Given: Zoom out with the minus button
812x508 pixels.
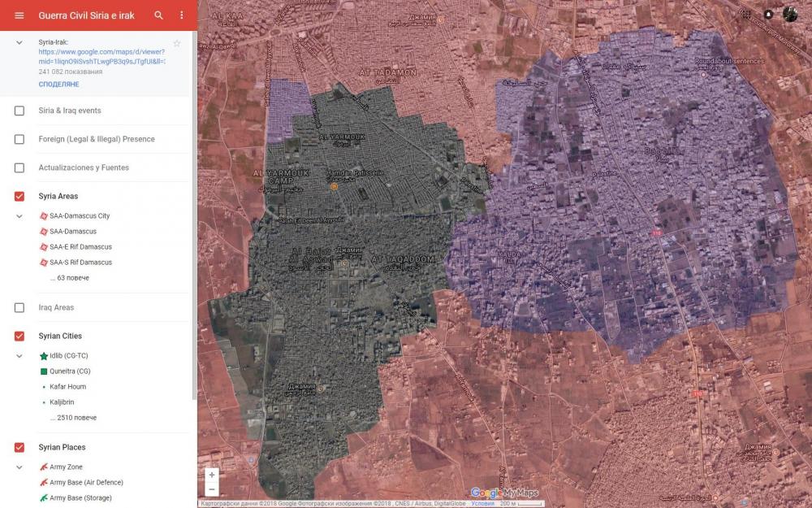Looking at the screenshot, I should click(212, 489).
